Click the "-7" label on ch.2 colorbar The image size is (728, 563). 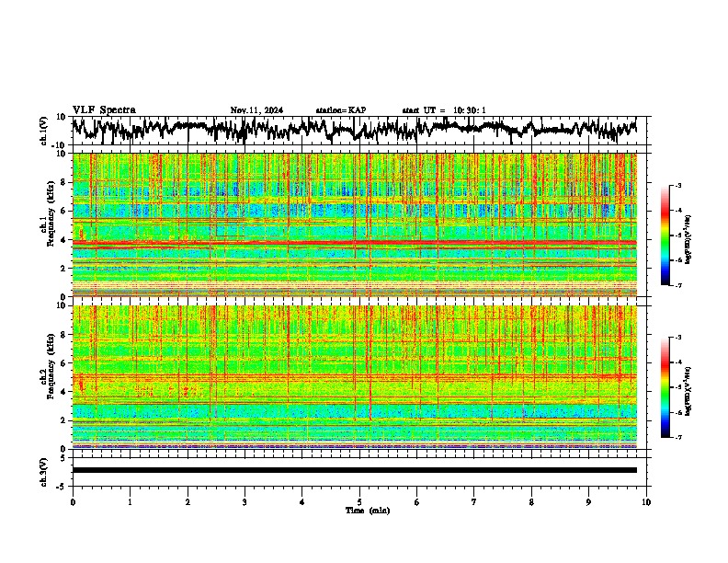(678, 437)
